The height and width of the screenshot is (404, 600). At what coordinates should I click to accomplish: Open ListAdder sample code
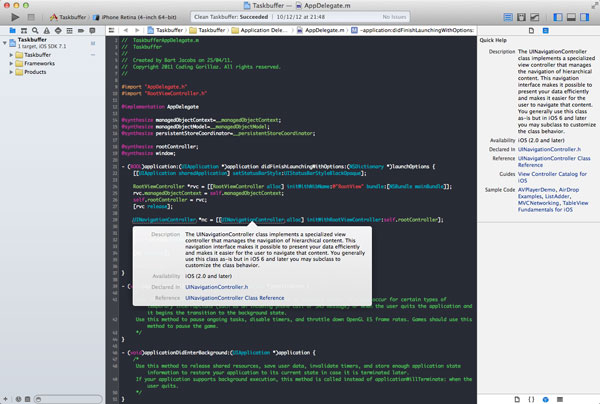pyautogui.click(x=557, y=196)
